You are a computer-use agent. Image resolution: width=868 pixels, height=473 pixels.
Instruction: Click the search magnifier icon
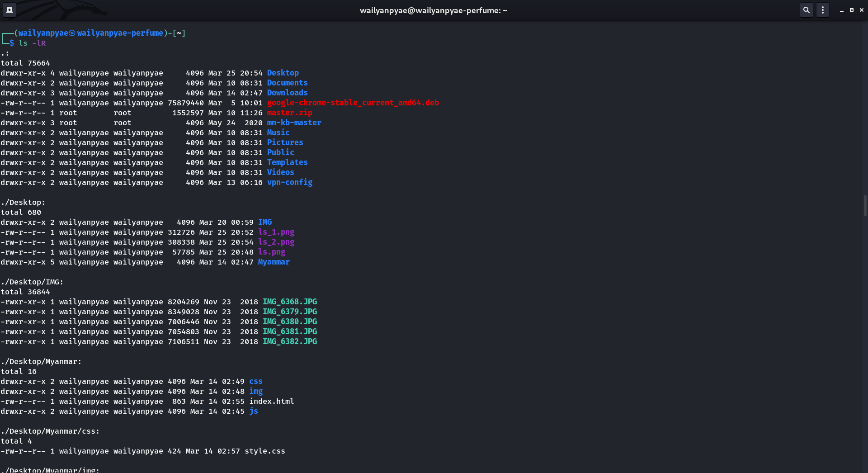pyautogui.click(x=806, y=10)
